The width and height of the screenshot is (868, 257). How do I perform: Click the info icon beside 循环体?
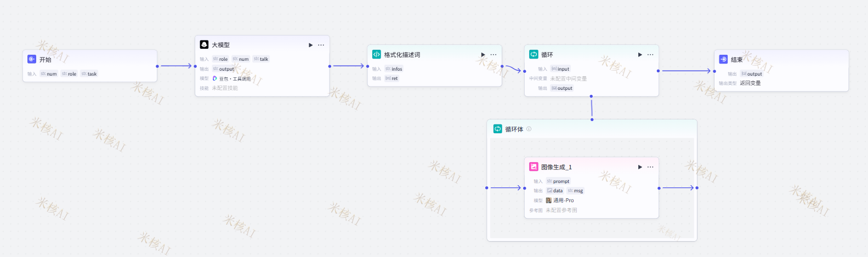tap(529, 129)
